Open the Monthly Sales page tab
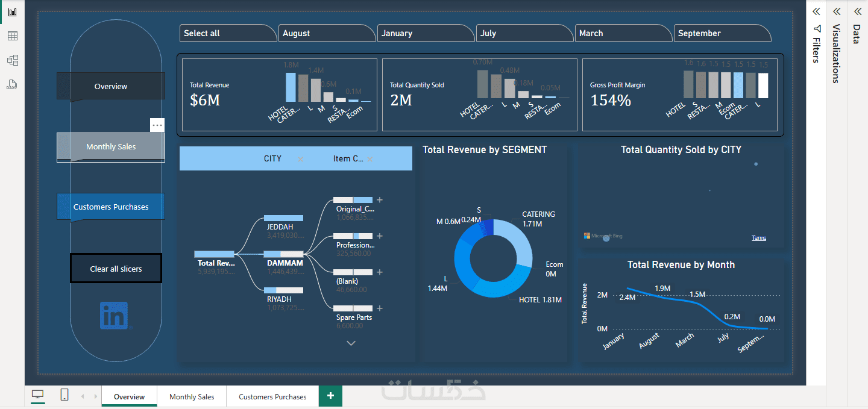 [x=192, y=396]
